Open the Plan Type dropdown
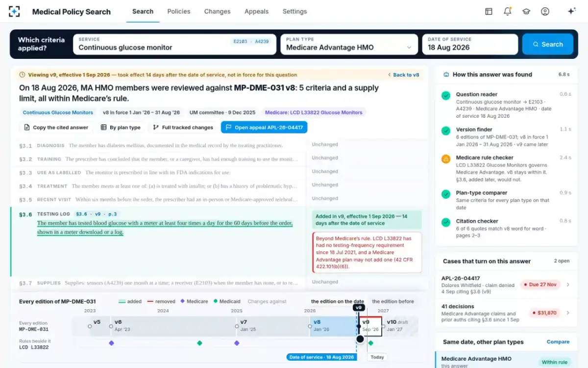 click(x=349, y=44)
